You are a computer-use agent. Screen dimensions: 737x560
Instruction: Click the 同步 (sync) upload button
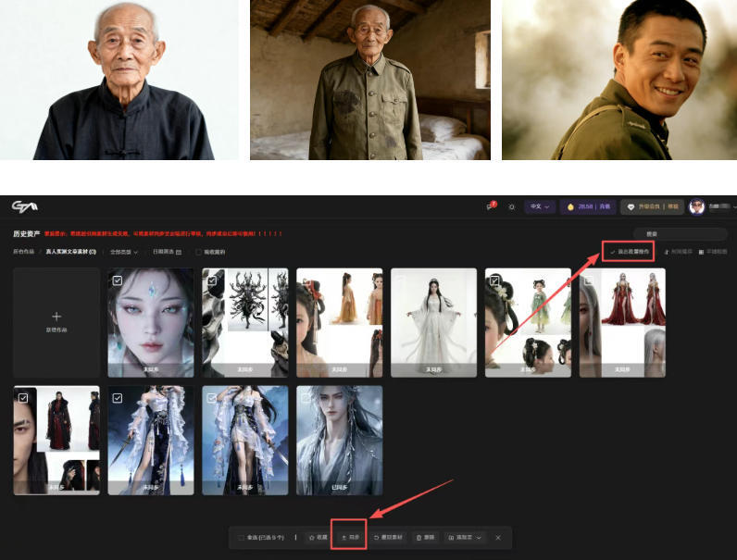click(x=350, y=537)
